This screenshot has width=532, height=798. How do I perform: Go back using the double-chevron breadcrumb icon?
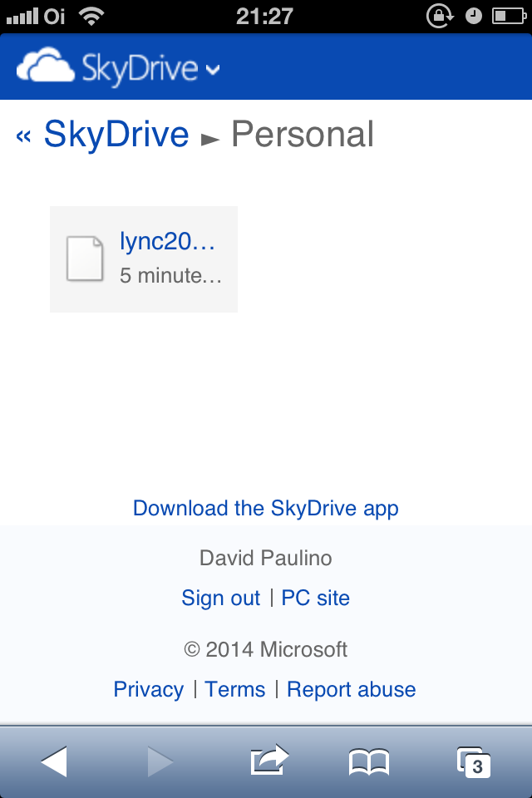pyautogui.click(x=23, y=135)
